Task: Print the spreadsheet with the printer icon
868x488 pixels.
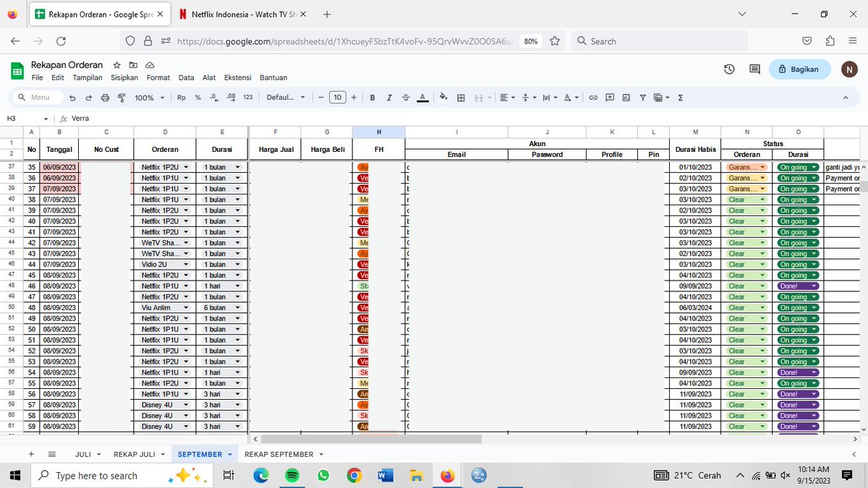Action: pos(105,98)
